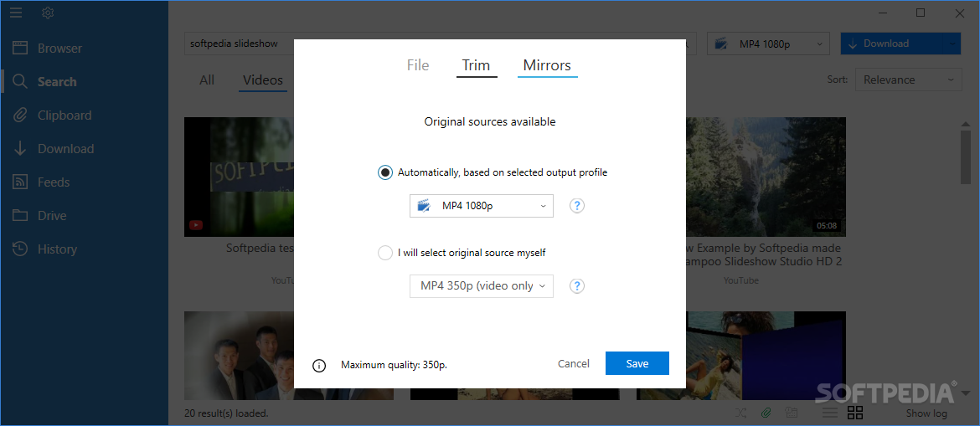The height and width of the screenshot is (426, 980).
Task: Click the shuffle icon in status bar
Action: [x=741, y=413]
